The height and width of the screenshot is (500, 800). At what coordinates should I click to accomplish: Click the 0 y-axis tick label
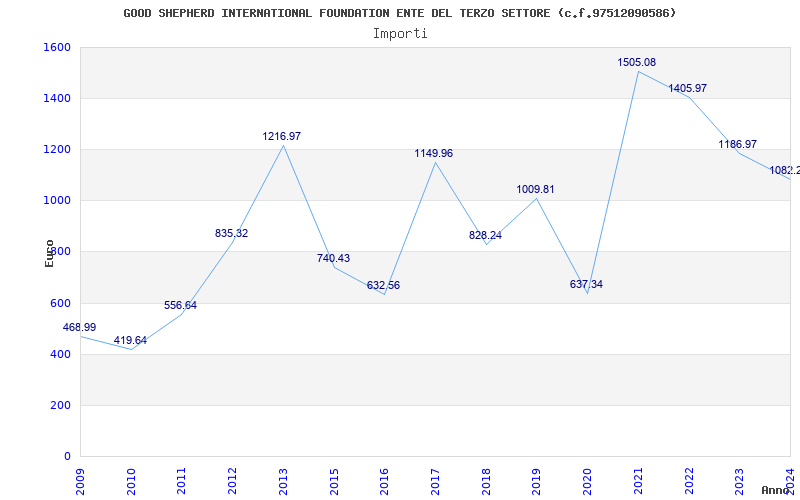pos(67,456)
